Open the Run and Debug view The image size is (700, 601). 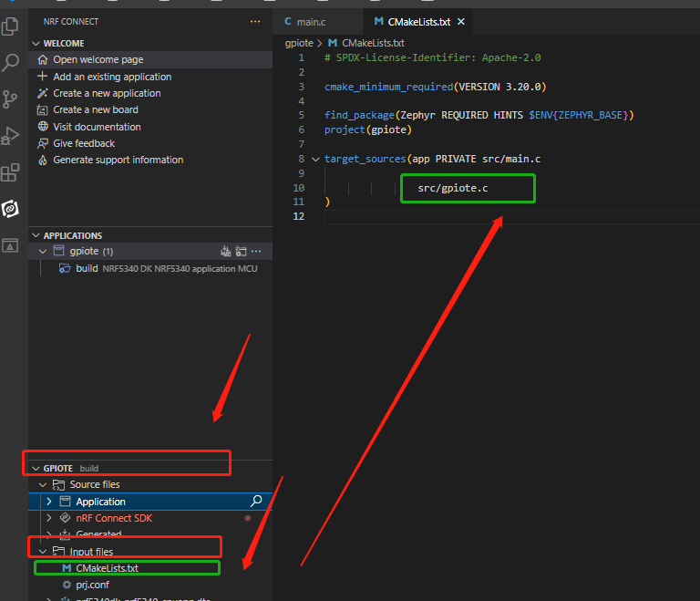tap(10, 136)
